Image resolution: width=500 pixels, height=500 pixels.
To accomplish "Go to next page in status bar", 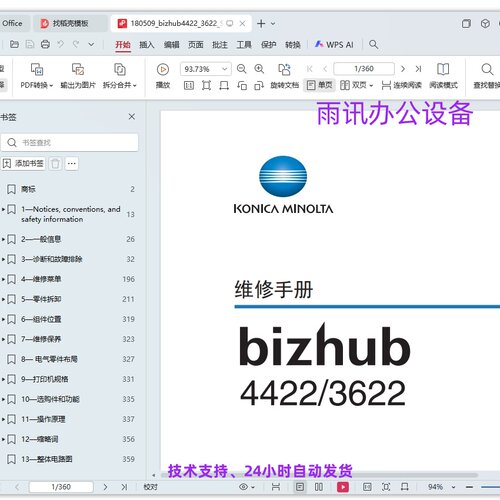I will click(105, 487).
